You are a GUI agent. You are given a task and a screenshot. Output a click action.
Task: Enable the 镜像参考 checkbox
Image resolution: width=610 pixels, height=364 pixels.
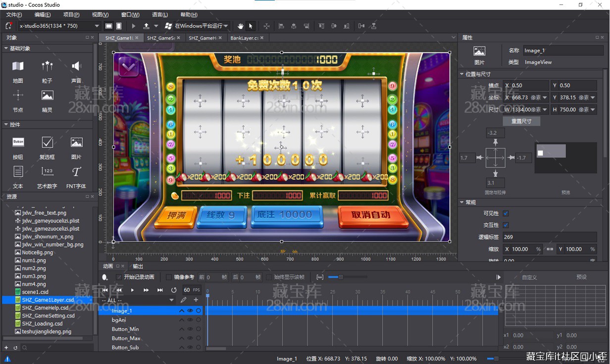pos(169,277)
